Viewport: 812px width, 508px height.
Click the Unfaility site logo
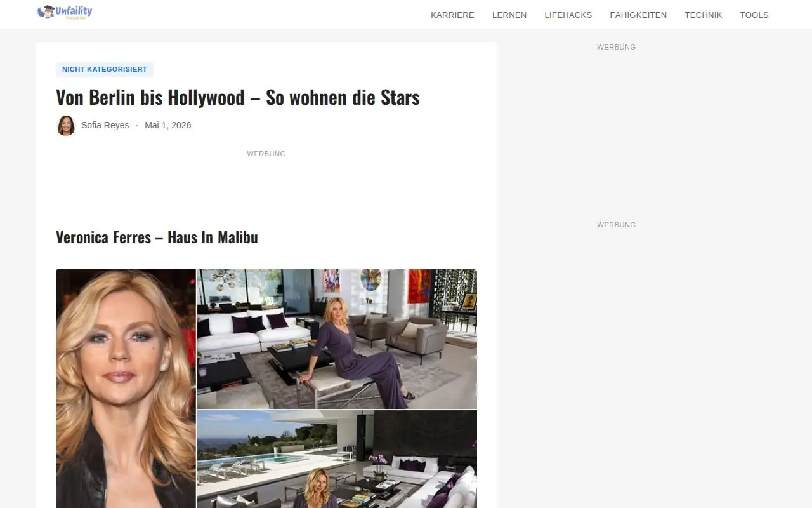pos(65,12)
